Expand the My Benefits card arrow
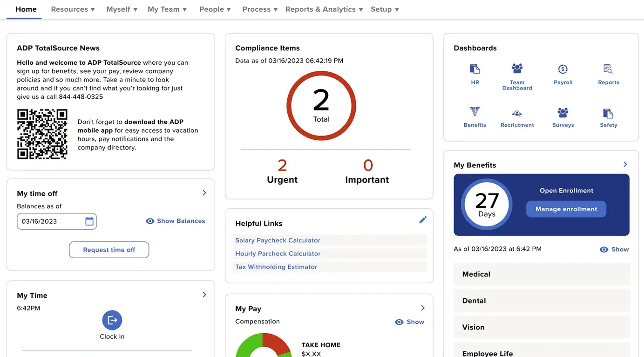Viewport: 644px width, 357px height. 625,164
